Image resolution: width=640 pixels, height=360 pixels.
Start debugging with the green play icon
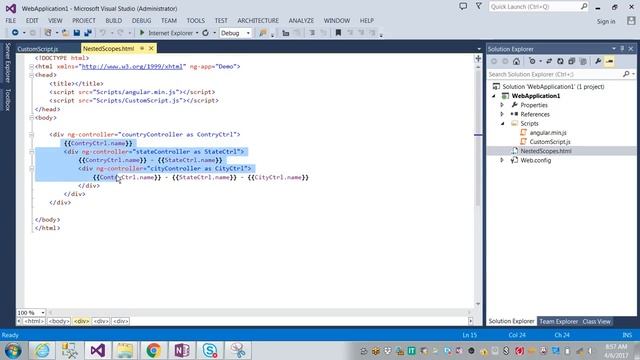[x=142, y=33]
